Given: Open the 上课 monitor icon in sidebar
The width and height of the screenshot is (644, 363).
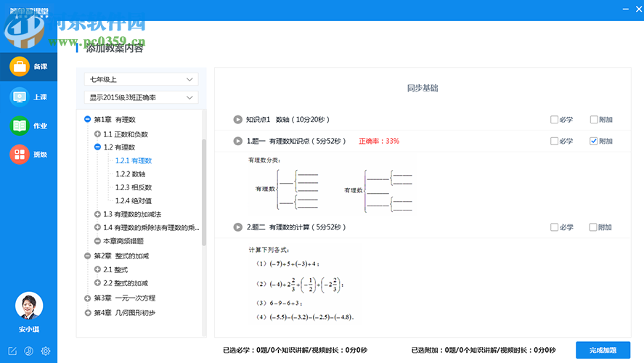Looking at the screenshot, I should click(20, 97).
